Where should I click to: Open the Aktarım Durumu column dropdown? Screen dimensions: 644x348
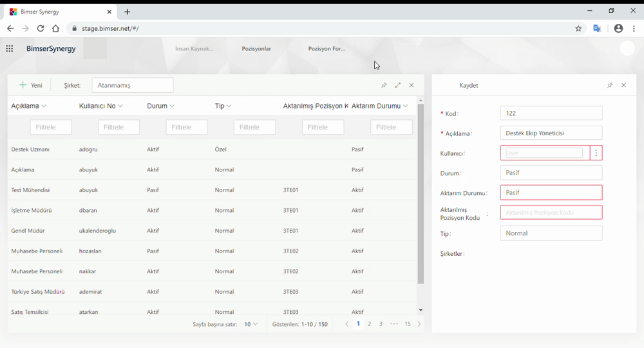pos(406,106)
